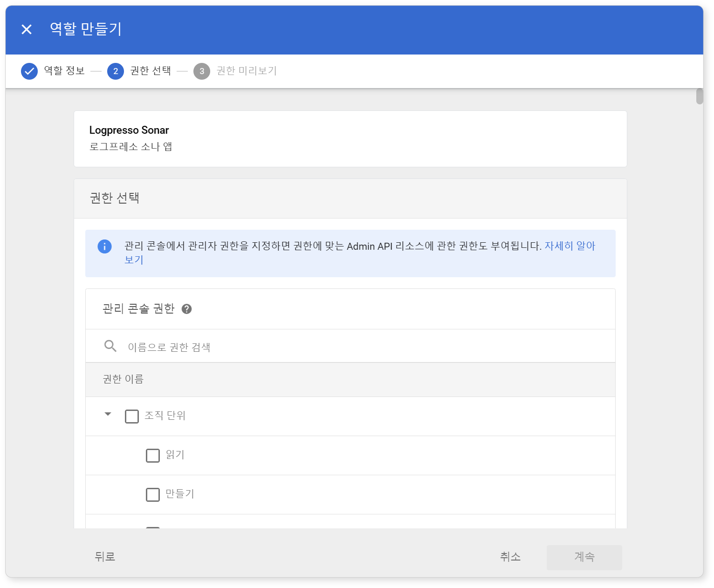The height and width of the screenshot is (588, 714).
Task: Click the 권한 이름 column header
Action: click(x=123, y=379)
